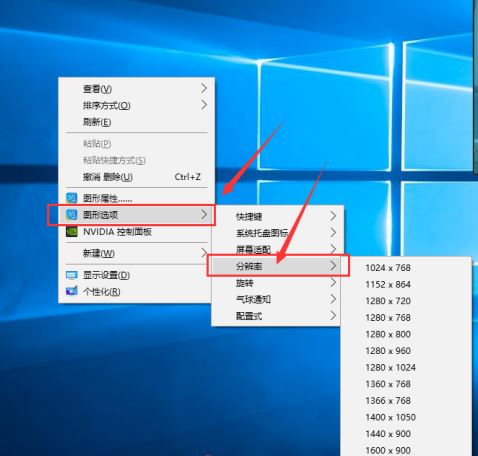Click the 个性化 personalization icon

(71, 291)
